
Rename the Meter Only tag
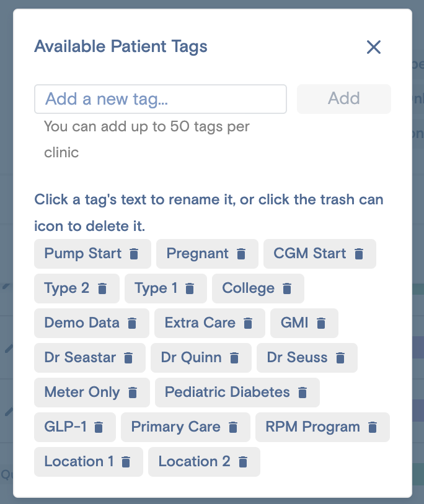(81, 392)
